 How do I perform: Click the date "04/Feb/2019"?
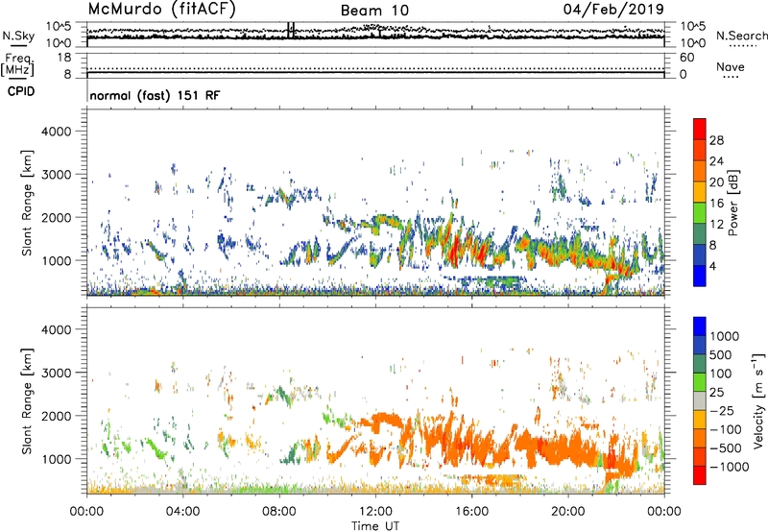click(x=613, y=9)
